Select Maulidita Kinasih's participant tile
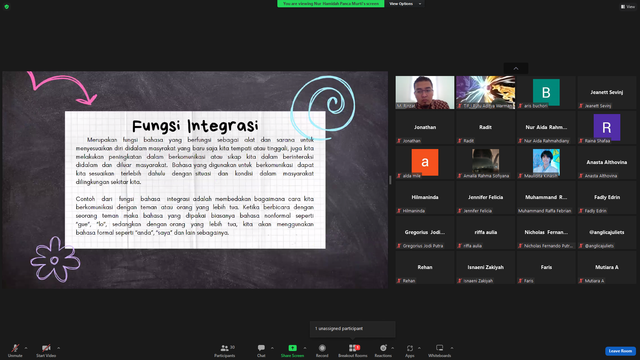 pyautogui.click(x=546, y=162)
